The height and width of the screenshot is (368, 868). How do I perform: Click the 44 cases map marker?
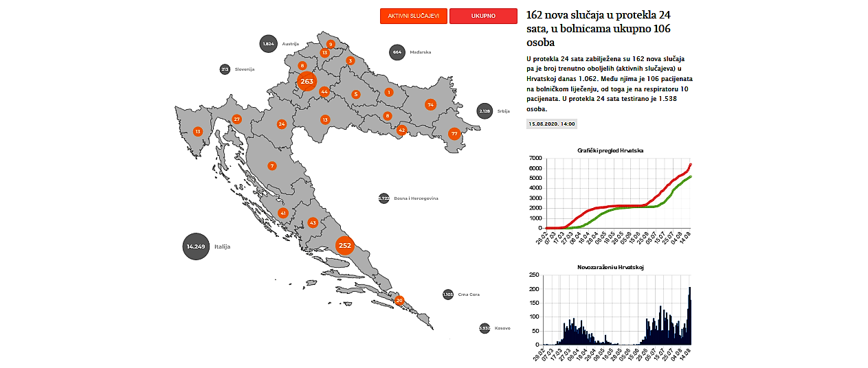(x=324, y=91)
